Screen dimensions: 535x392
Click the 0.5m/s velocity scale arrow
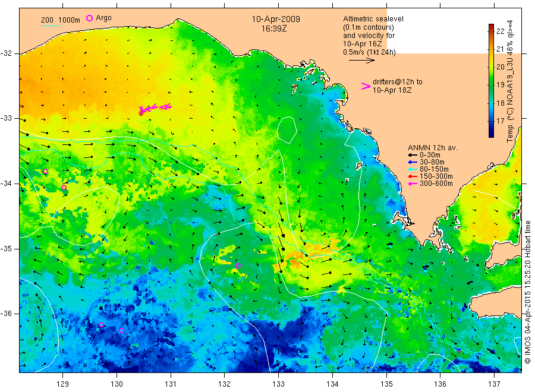[x=361, y=61]
